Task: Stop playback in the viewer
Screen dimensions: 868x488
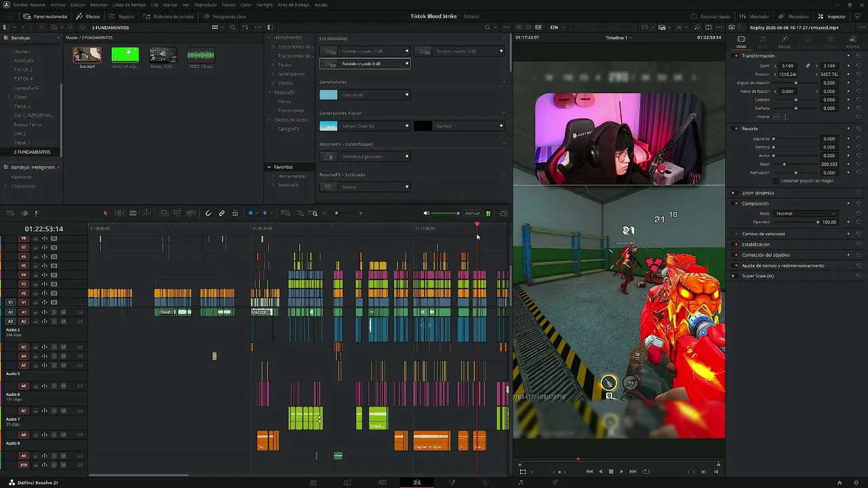Action: (611, 472)
